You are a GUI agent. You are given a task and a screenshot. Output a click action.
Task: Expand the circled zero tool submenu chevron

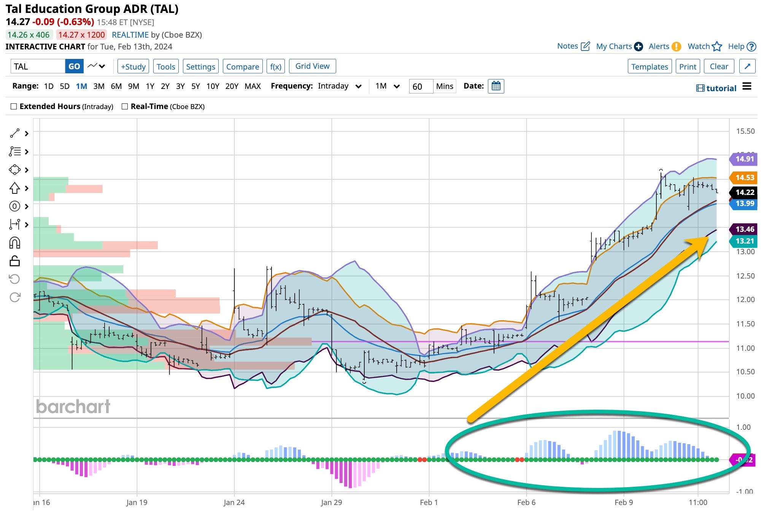point(27,206)
